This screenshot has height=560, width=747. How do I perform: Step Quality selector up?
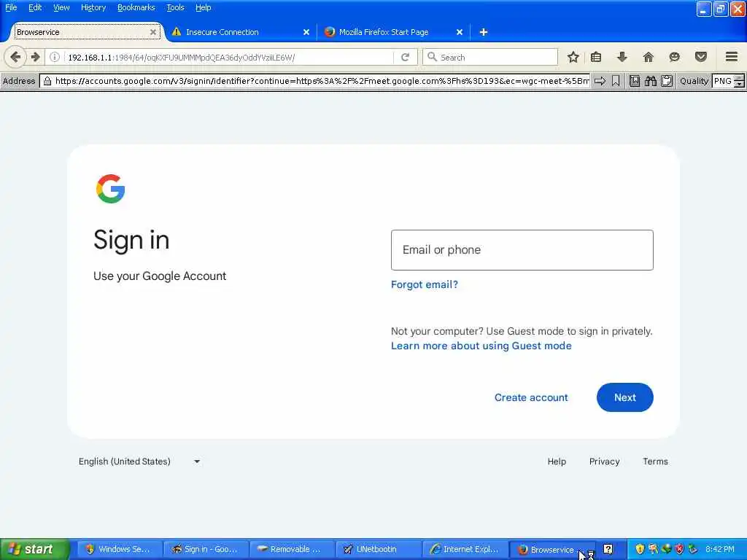[739, 77]
